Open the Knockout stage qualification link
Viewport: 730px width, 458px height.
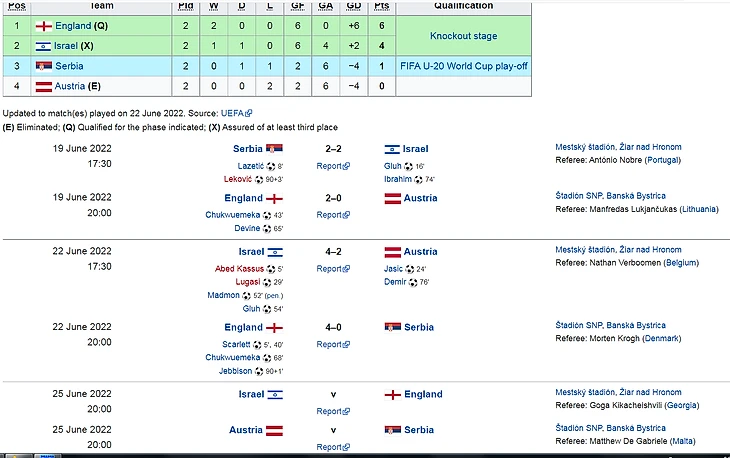tap(463, 36)
